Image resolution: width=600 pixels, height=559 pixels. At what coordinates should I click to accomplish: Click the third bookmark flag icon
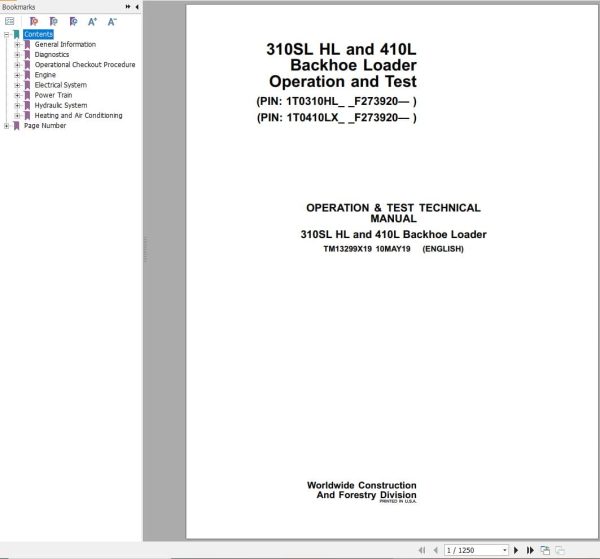pos(73,21)
